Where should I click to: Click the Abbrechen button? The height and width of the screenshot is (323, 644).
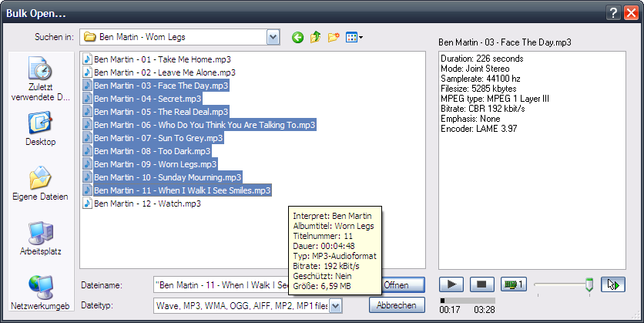[397, 305]
